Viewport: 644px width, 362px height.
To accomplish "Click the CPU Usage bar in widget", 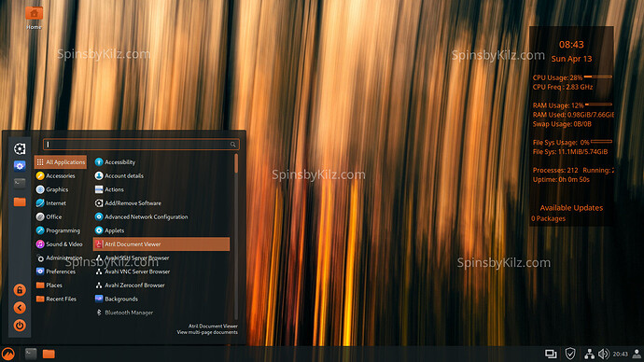I will (x=598, y=77).
